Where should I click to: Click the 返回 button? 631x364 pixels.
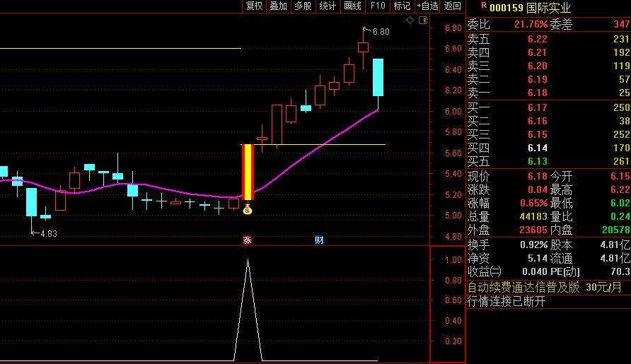[452, 6]
